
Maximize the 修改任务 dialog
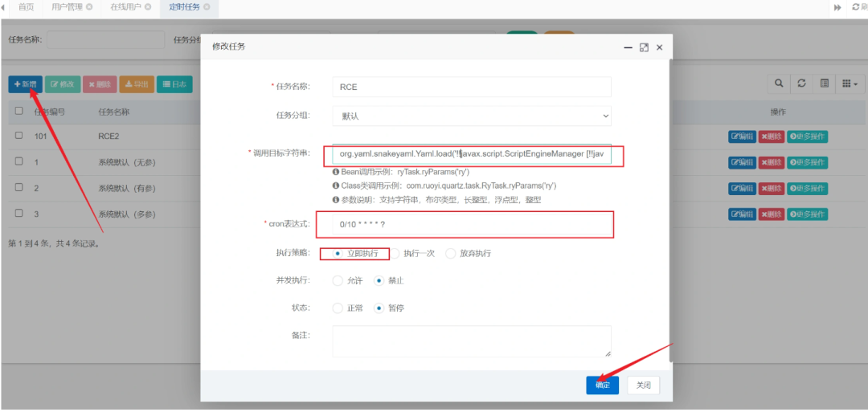(644, 47)
